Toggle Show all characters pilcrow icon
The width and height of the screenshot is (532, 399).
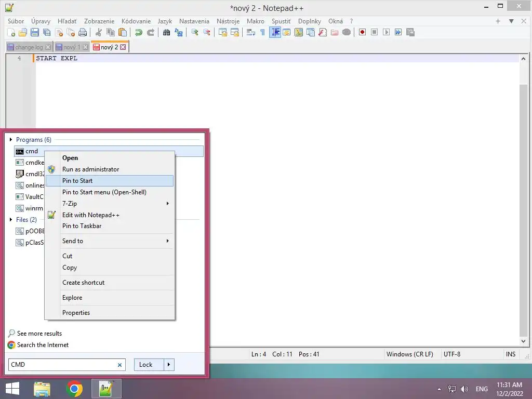pyautogui.click(x=262, y=32)
